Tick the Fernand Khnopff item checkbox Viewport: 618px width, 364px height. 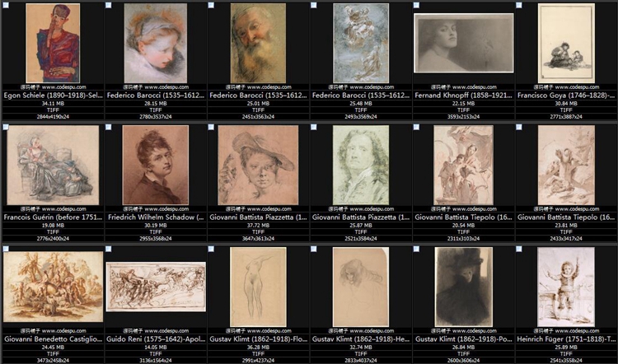tap(417, 5)
